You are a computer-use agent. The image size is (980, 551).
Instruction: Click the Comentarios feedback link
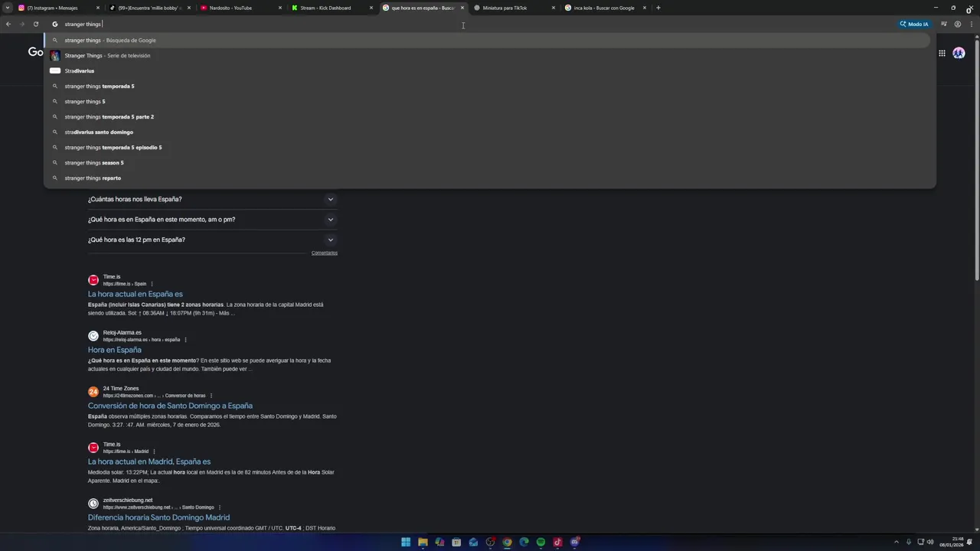click(x=324, y=253)
